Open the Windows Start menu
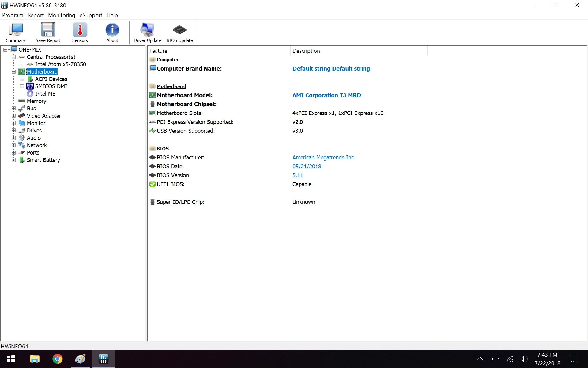Image resolution: width=588 pixels, height=368 pixels. pos(11,359)
